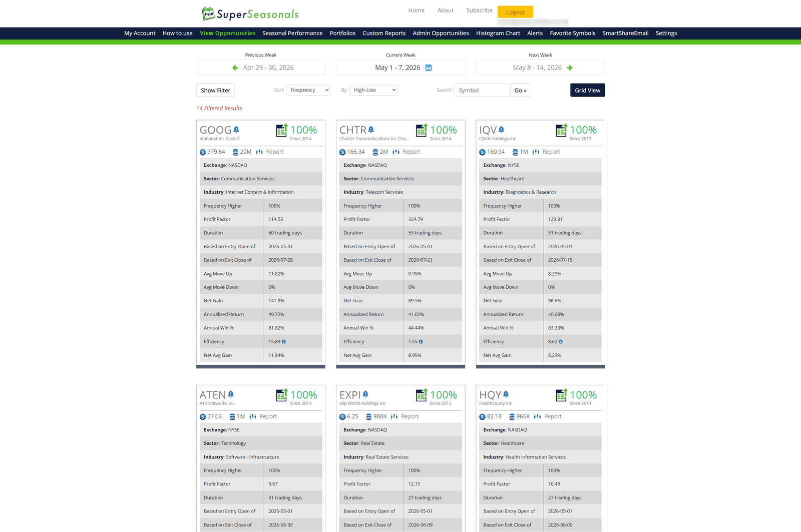The height and width of the screenshot is (532, 801).
Task: Click IQV Efficiency info icon
Action: coord(561,342)
